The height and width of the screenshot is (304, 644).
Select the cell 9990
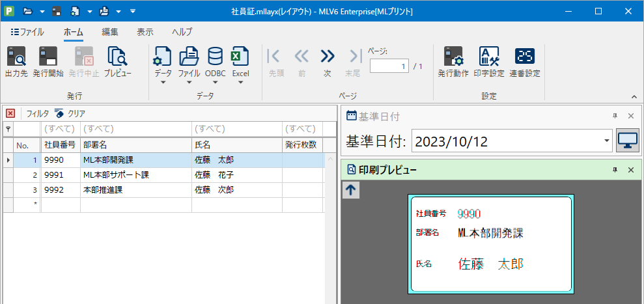[x=61, y=160]
